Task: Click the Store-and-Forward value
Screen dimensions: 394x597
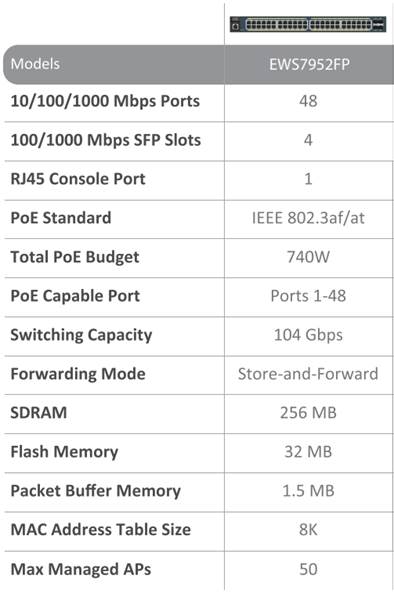Action: [x=308, y=374]
